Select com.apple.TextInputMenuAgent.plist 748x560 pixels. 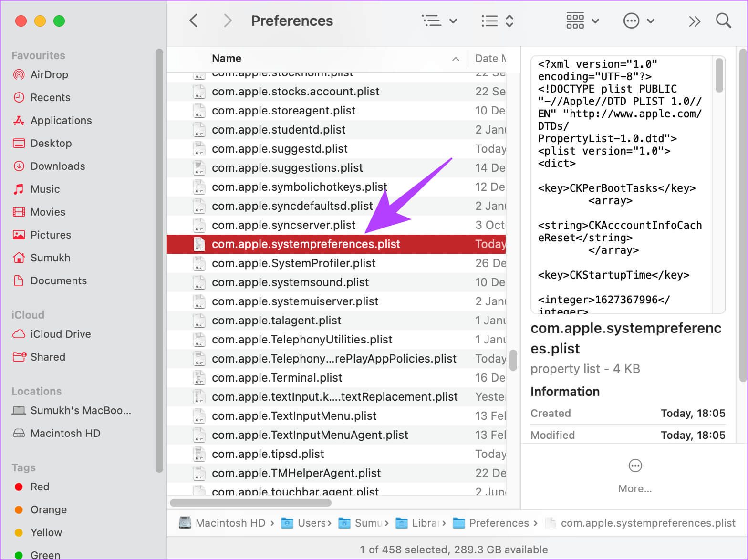(x=336, y=435)
